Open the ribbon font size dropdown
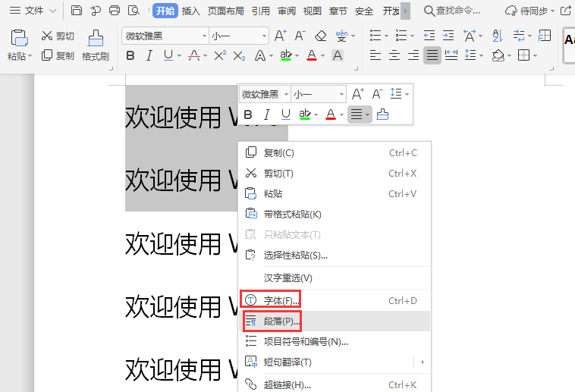This screenshot has height=392, width=575. coord(264,36)
